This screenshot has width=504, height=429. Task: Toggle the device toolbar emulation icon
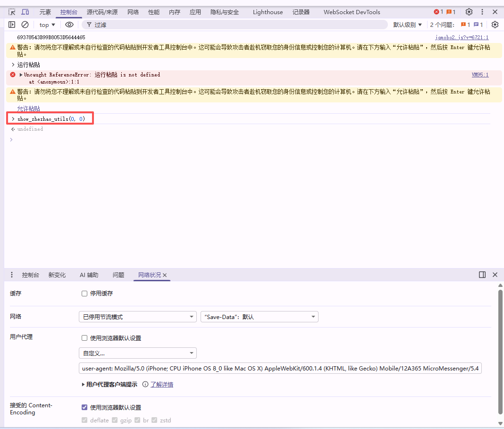(25, 12)
